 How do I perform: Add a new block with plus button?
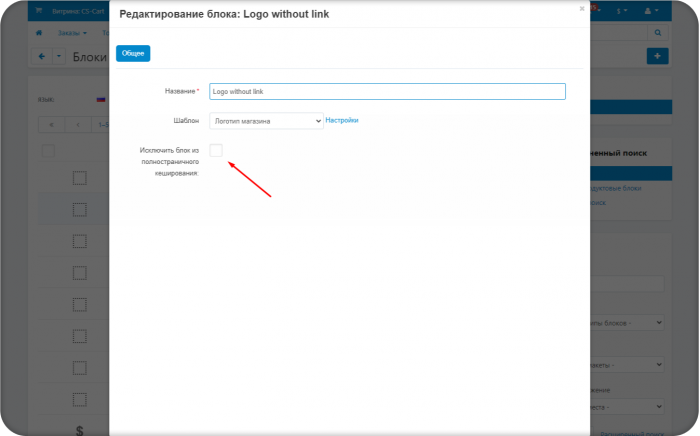657,56
